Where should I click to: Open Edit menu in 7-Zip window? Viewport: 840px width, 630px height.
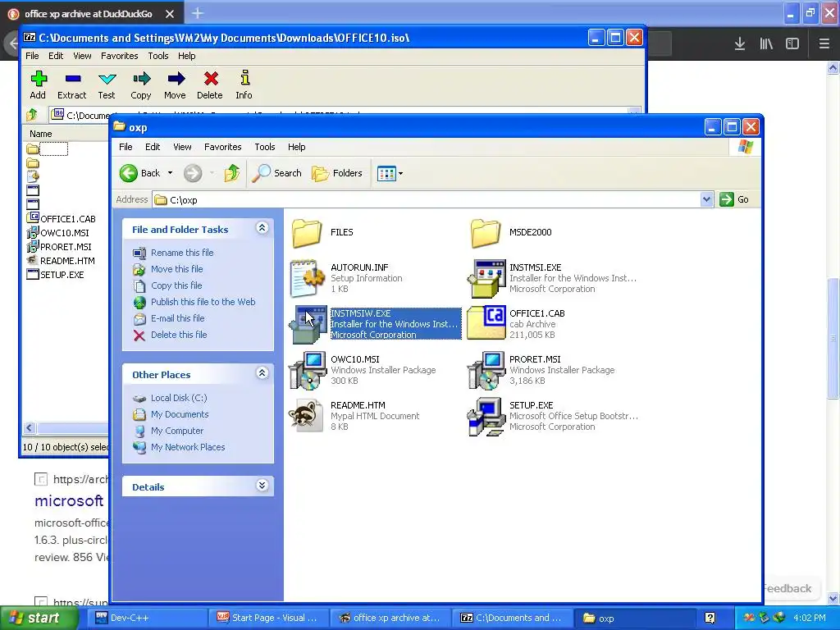pyautogui.click(x=56, y=56)
